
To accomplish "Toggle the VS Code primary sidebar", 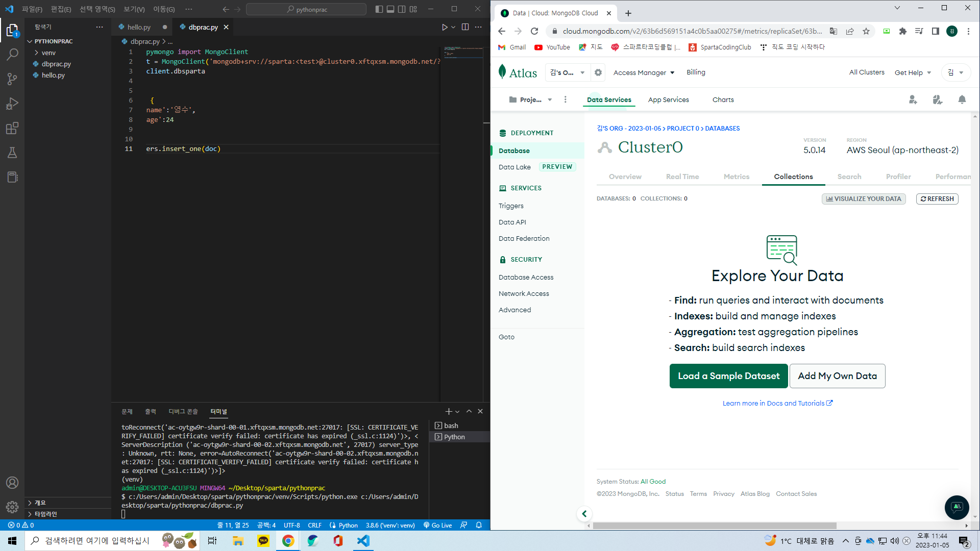I will 379,9.
